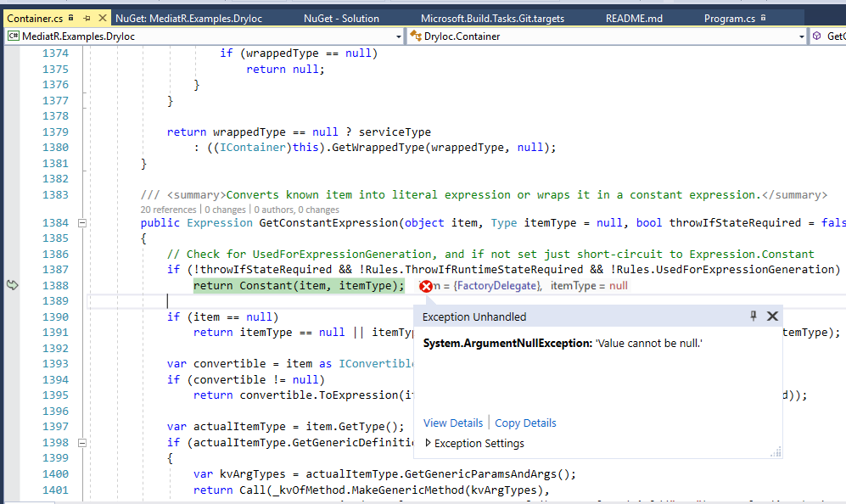Open the Dryloc.Container type dropdown
846x504 pixels.
point(801,37)
